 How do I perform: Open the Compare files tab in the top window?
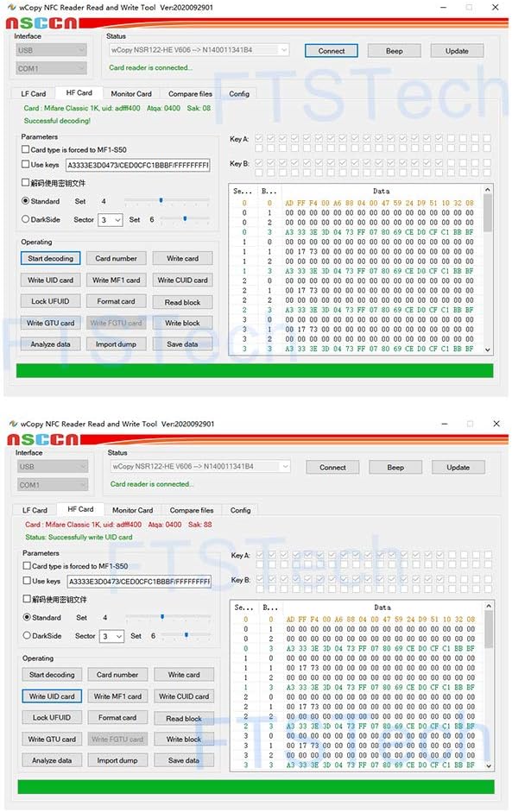[190, 94]
